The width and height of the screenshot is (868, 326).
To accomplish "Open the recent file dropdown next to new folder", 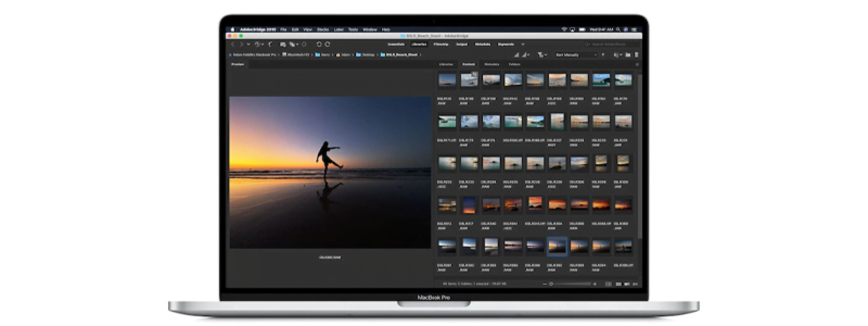I will point(617,55).
